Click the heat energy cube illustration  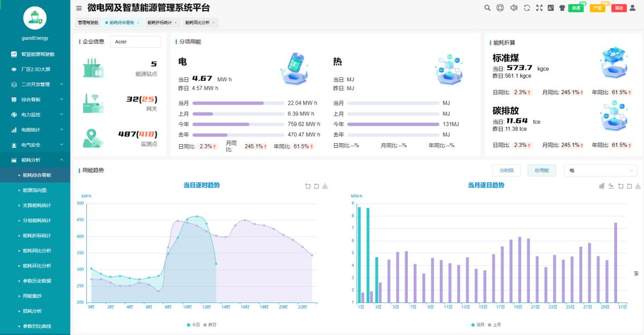click(x=449, y=69)
